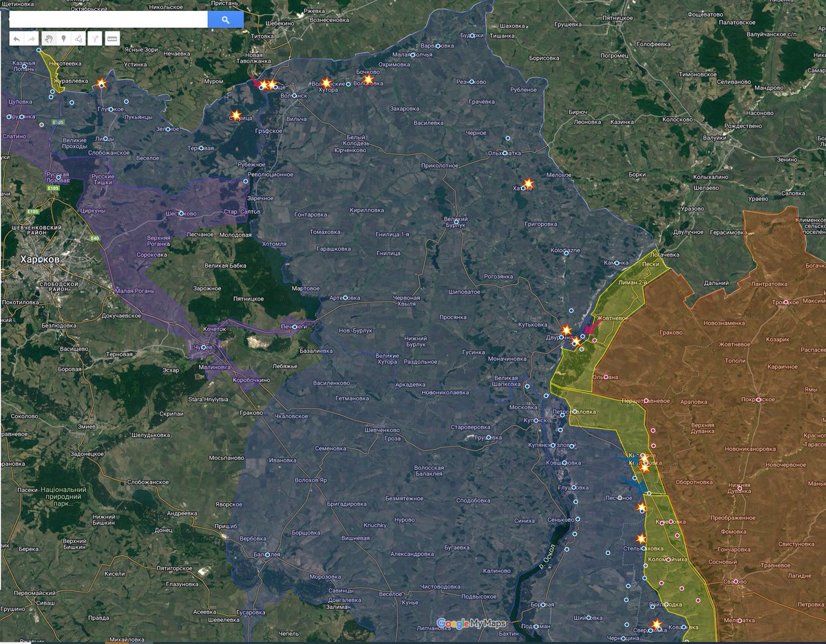The width and height of the screenshot is (826, 644).
Task: Click explosion marker at Волчанские Хутора
Action: 326,83
